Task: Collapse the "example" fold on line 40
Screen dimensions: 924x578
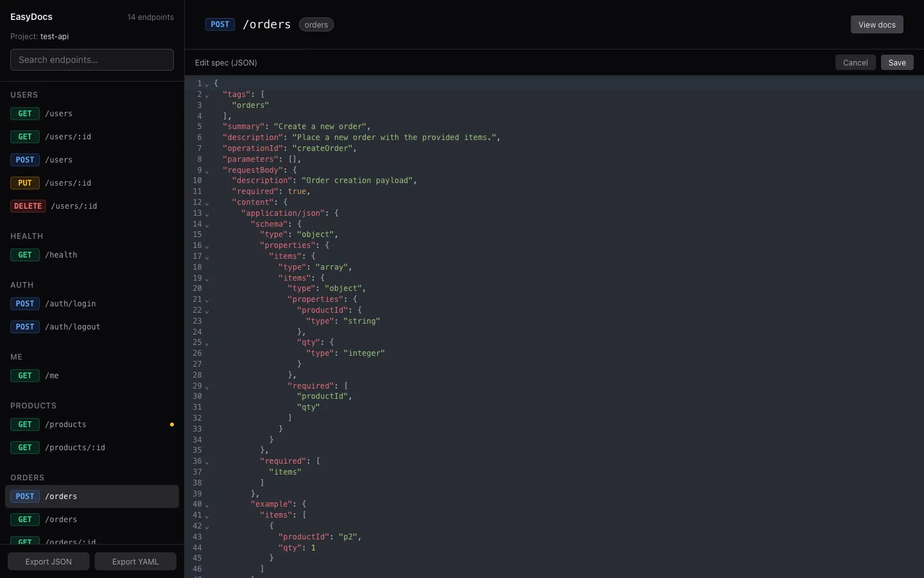Action: 207,505
